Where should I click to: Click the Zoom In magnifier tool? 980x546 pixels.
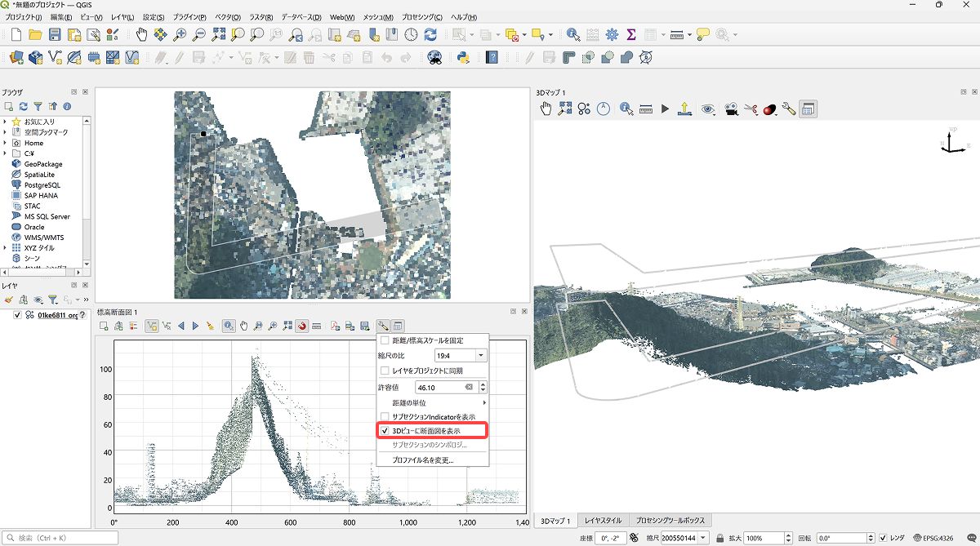click(180, 34)
